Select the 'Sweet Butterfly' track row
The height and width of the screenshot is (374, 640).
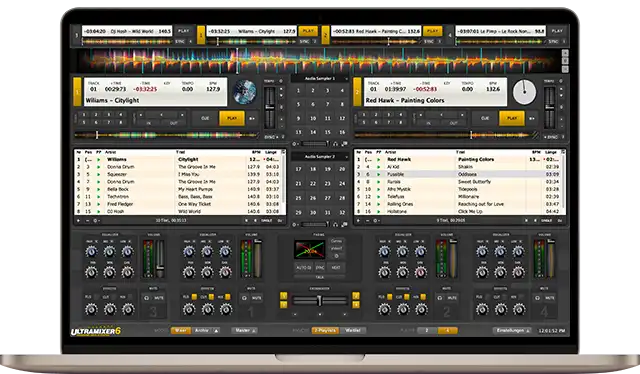[x=460, y=182]
